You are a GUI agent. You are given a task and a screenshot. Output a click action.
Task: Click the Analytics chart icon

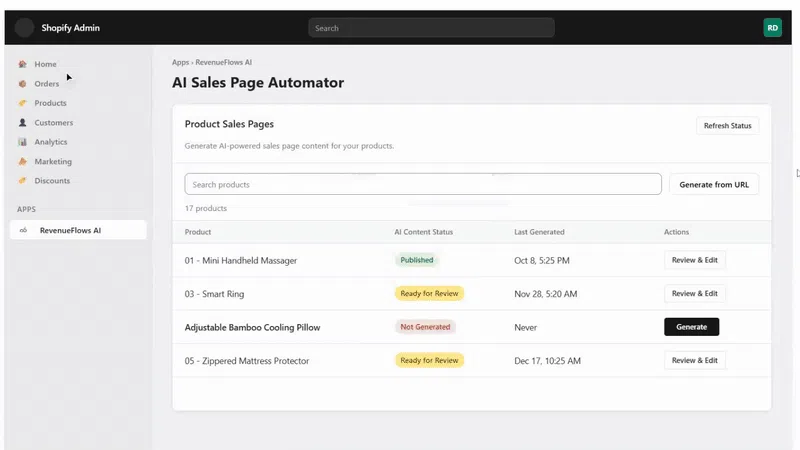(22, 142)
